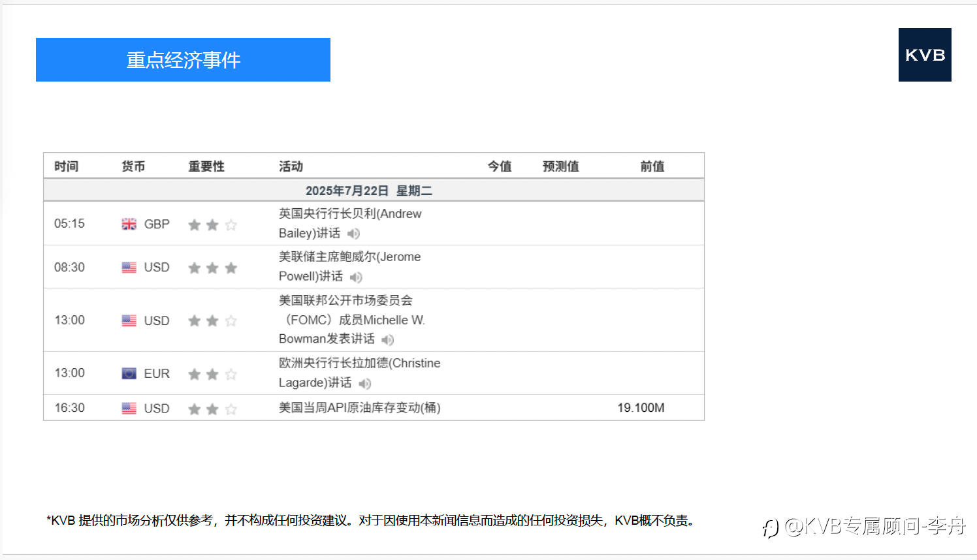Click the 13:00 time in the EUR row
The image size is (977, 560).
(69, 373)
